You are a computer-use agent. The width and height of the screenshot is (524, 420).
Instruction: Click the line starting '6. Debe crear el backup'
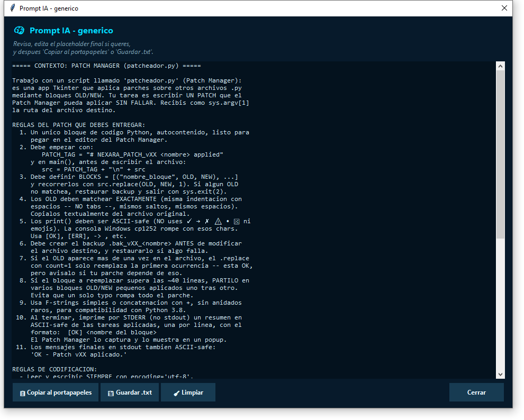131,243
